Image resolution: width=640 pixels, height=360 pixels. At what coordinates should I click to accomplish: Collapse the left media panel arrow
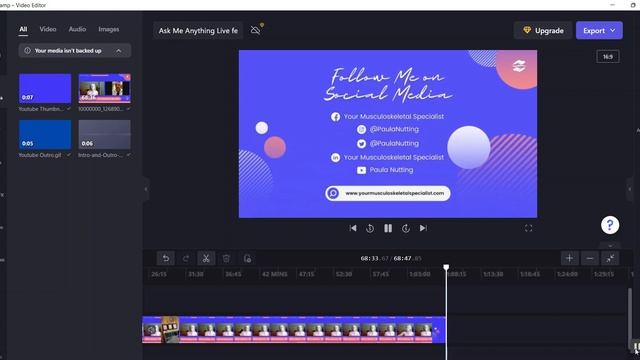point(146,189)
